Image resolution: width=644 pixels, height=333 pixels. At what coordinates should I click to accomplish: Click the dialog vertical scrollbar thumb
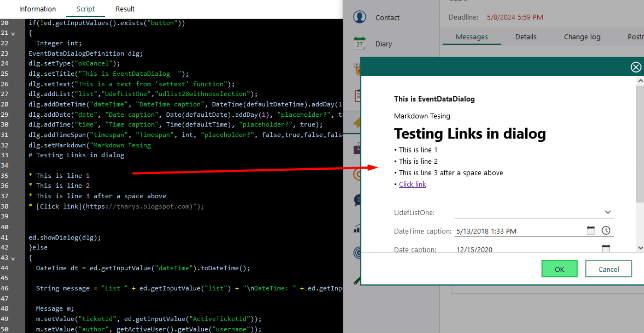tap(640, 144)
